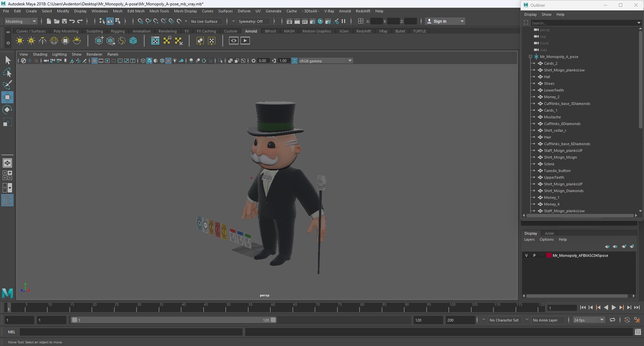Open the 24 fps frame rate dropdown
The height and width of the screenshot is (346, 644).
(589, 320)
